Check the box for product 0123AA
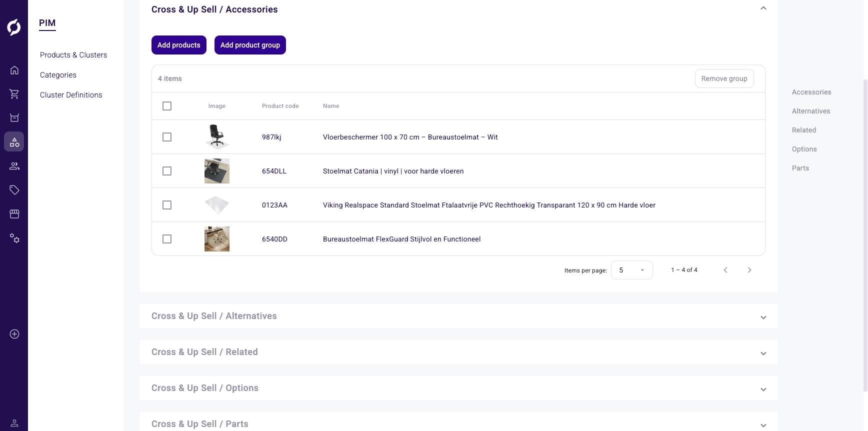 [167, 205]
